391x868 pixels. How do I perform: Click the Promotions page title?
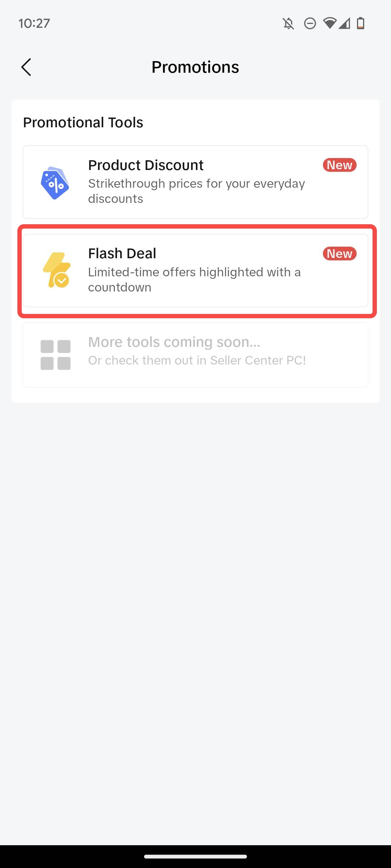[195, 67]
